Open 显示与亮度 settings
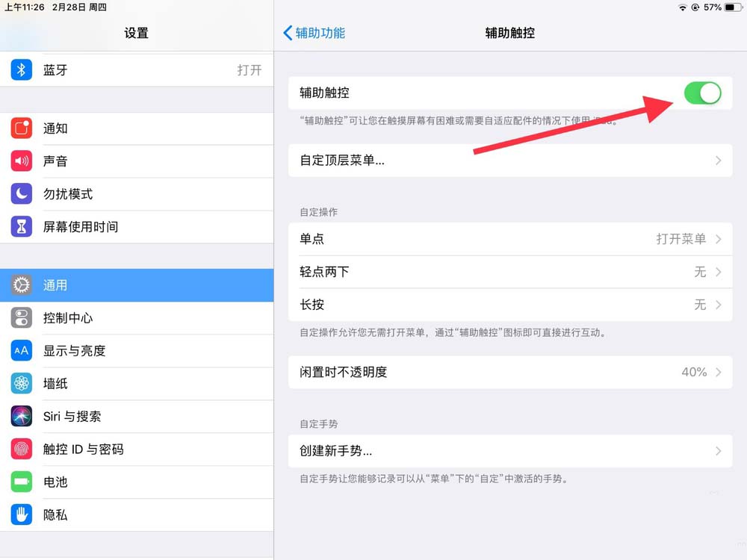This screenshot has width=747, height=560. 137,351
